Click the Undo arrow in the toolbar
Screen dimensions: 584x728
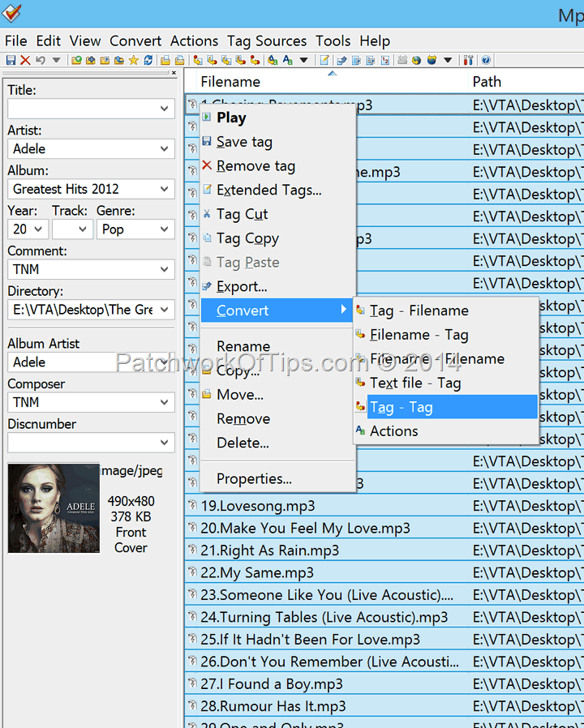pyautogui.click(x=41, y=60)
